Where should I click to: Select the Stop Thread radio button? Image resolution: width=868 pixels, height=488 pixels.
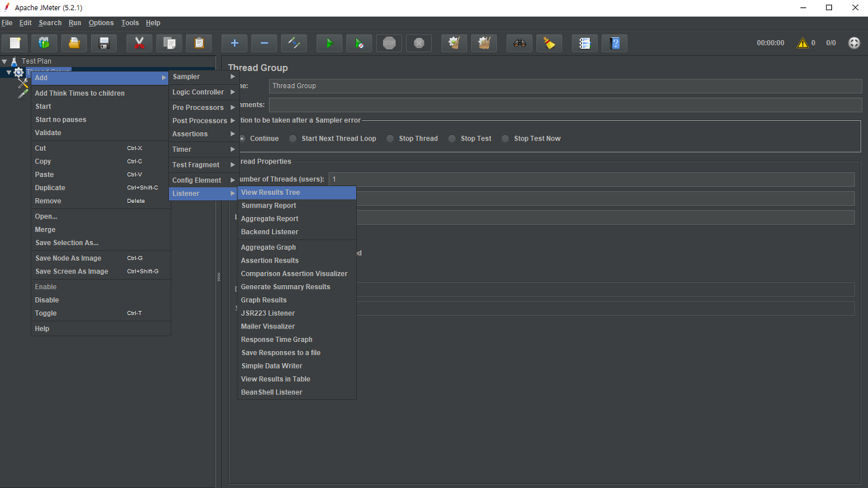[x=391, y=138]
